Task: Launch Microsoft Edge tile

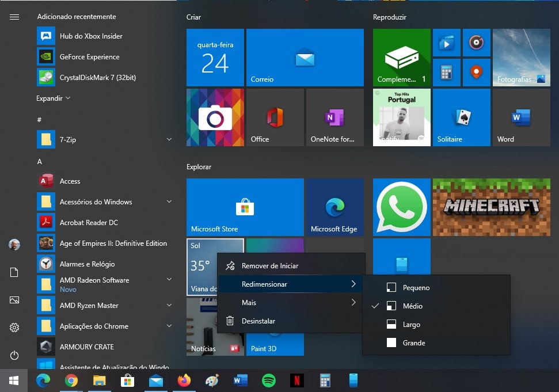Action: click(x=334, y=207)
